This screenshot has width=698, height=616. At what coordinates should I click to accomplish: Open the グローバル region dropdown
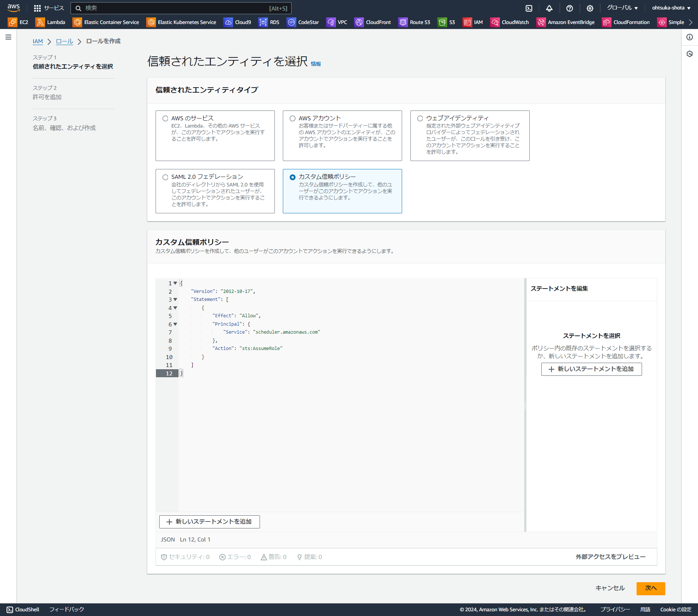tap(622, 8)
